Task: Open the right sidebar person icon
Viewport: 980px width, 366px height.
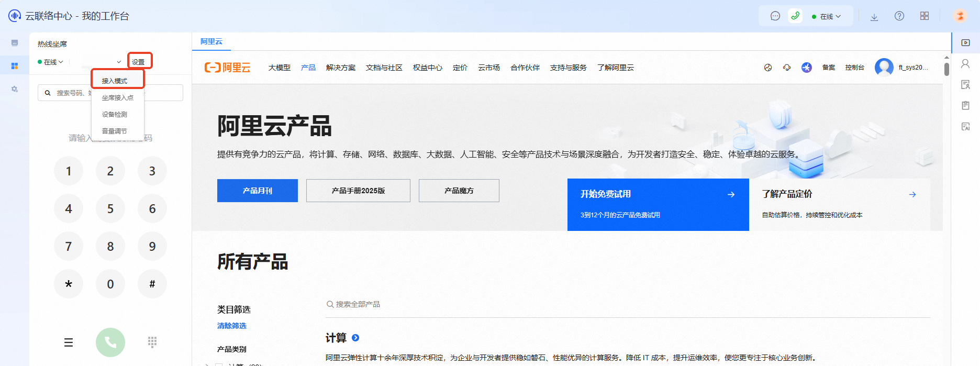Action: pyautogui.click(x=966, y=64)
